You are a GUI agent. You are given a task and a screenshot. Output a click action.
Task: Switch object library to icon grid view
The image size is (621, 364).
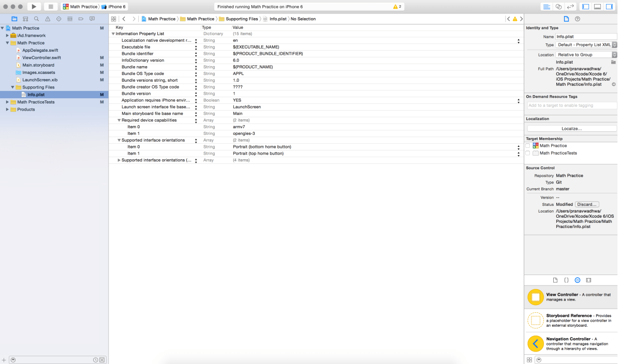pyautogui.click(x=529, y=359)
